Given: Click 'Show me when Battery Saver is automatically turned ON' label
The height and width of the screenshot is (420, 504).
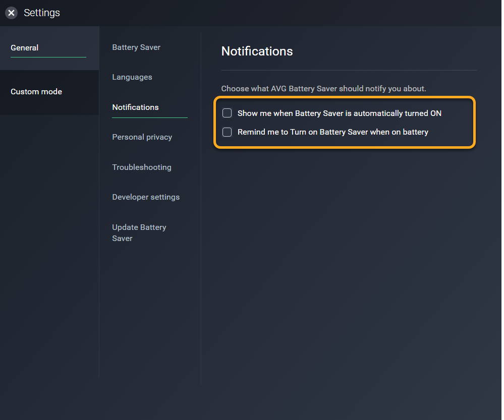Looking at the screenshot, I should (339, 113).
